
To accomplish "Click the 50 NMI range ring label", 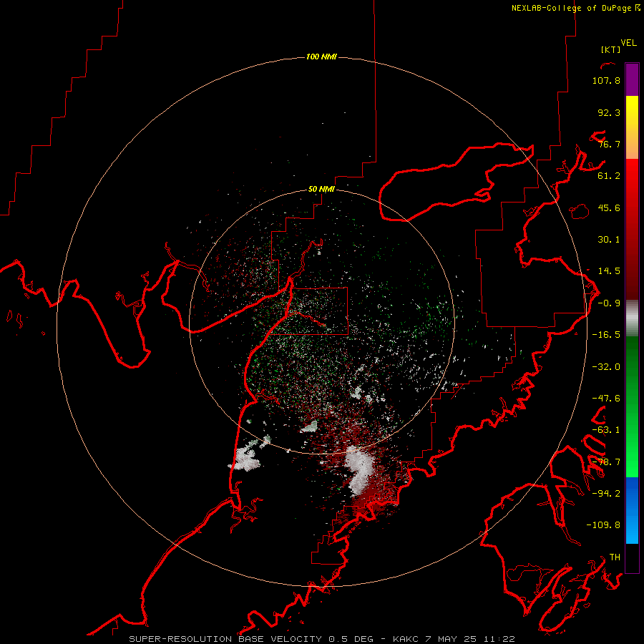I will (321, 190).
